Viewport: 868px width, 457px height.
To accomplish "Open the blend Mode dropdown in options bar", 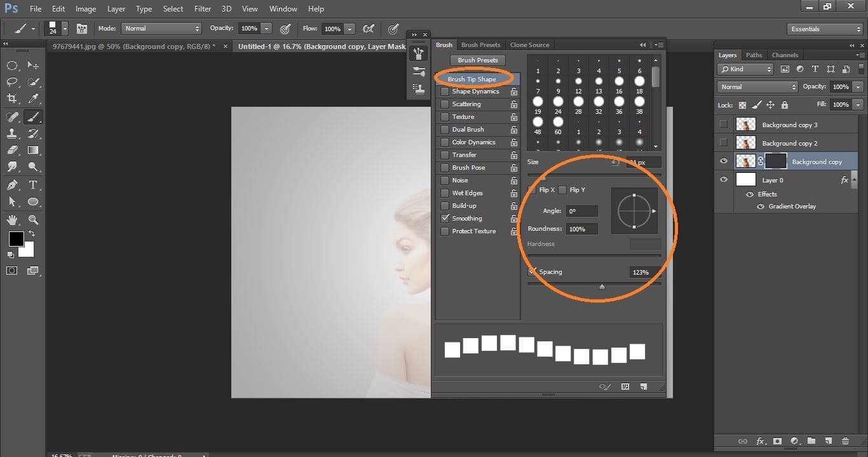I will click(x=161, y=28).
